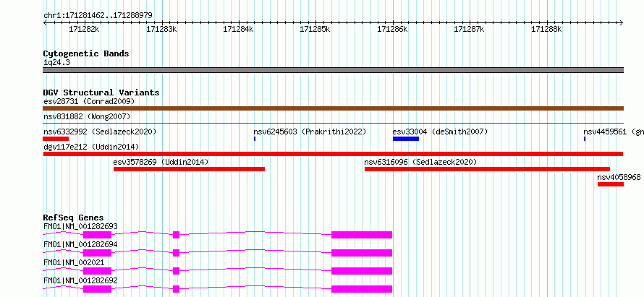Screen dimensions: 644x297
Task: Select the large last exon of NM_001282693
Action: (x=362, y=235)
